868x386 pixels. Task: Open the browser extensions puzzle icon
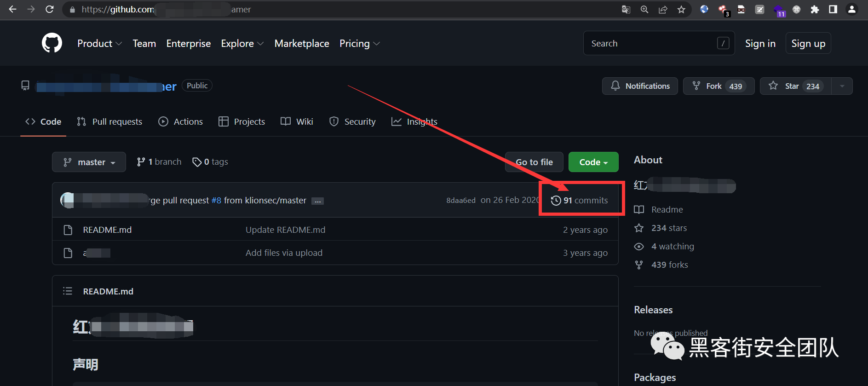coord(815,9)
